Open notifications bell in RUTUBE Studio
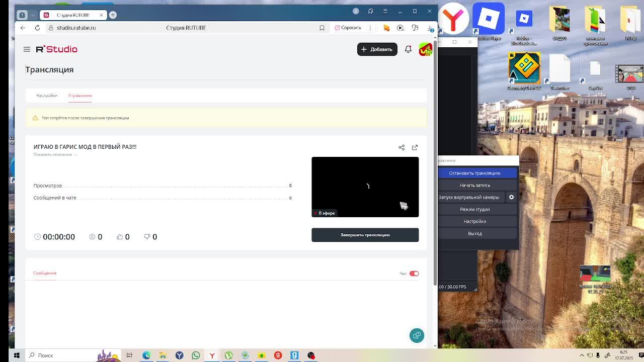 coord(408,49)
